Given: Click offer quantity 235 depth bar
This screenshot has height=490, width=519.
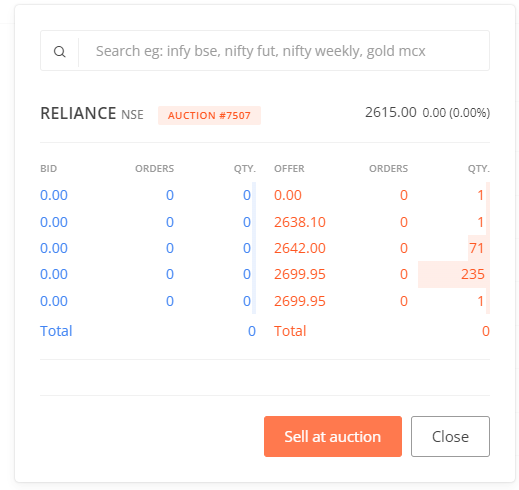Looking at the screenshot, I should (454, 274).
